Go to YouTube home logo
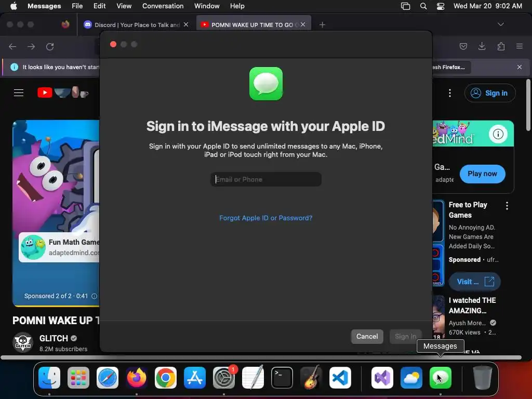This screenshot has width=532, height=399. coord(63,92)
